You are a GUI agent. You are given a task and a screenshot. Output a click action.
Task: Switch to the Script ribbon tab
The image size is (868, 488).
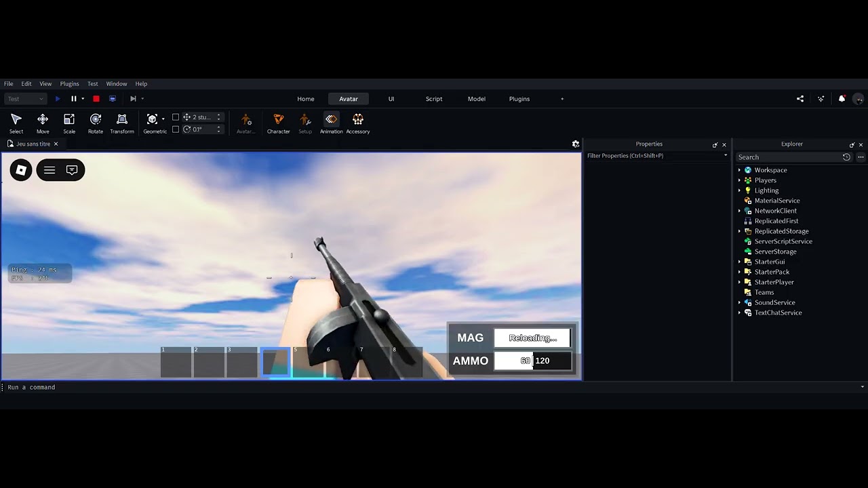point(434,99)
